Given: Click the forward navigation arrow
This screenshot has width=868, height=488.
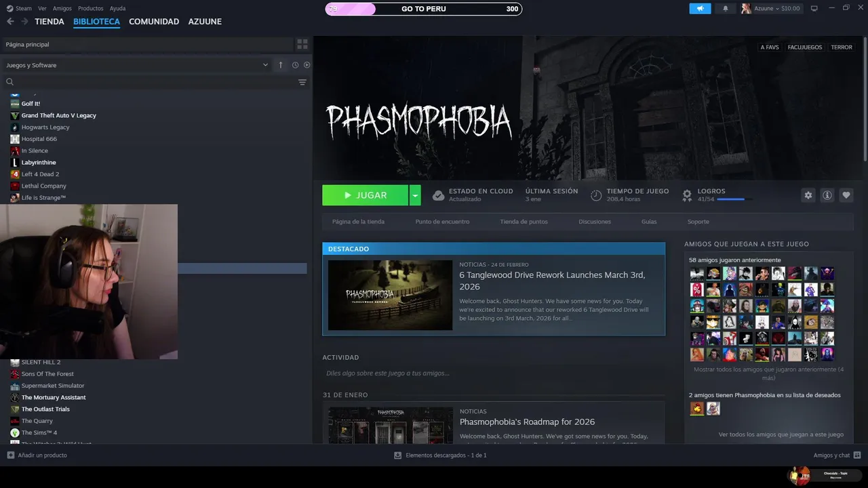Looking at the screenshot, I should [24, 22].
